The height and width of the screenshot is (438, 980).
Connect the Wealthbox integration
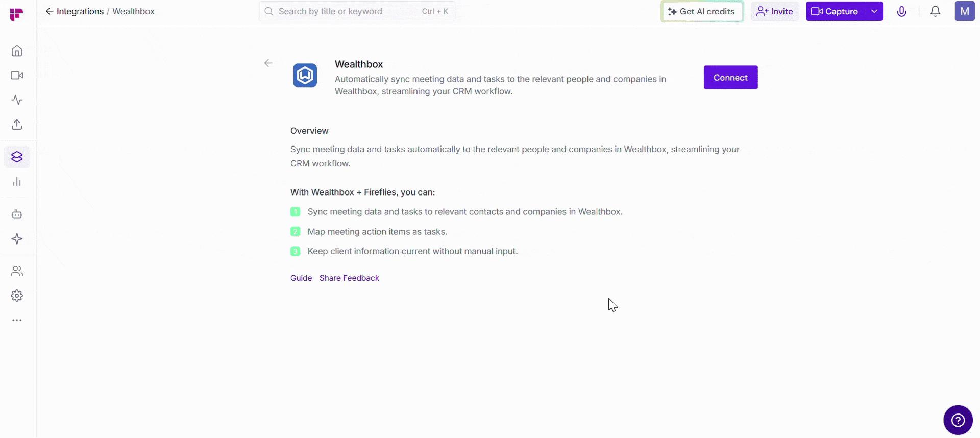[731, 78]
